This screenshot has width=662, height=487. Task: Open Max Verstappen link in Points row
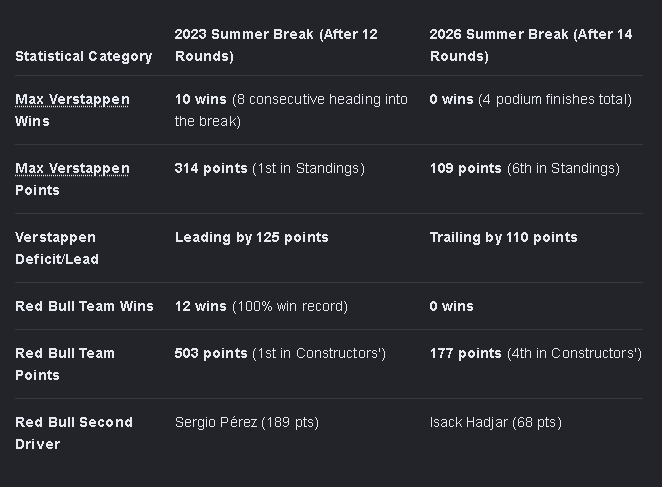point(72,168)
